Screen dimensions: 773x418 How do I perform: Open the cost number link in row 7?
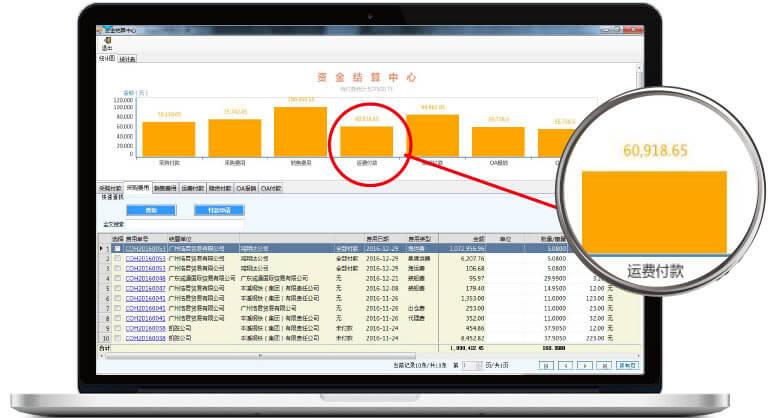[x=145, y=308]
